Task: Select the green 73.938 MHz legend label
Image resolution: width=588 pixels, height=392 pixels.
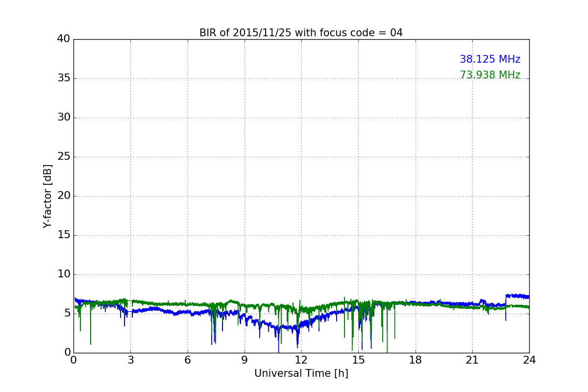Action: coord(490,75)
